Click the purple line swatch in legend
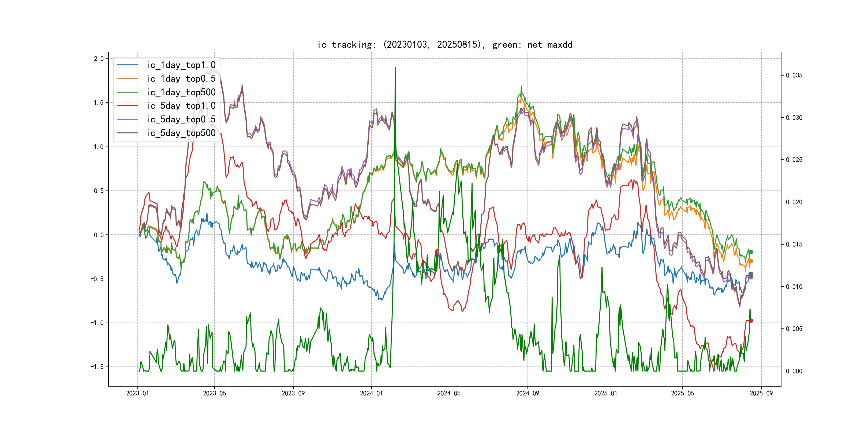 point(127,119)
